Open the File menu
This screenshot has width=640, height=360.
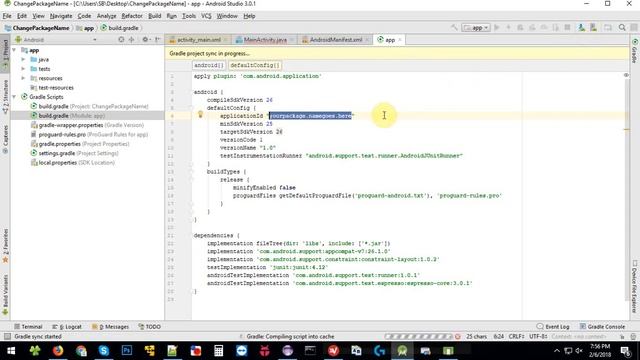coord(7,16)
